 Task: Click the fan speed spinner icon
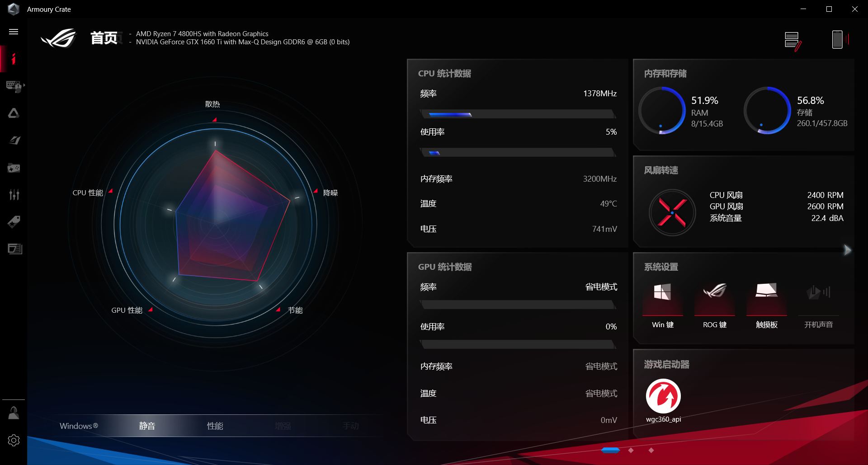[x=672, y=212]
